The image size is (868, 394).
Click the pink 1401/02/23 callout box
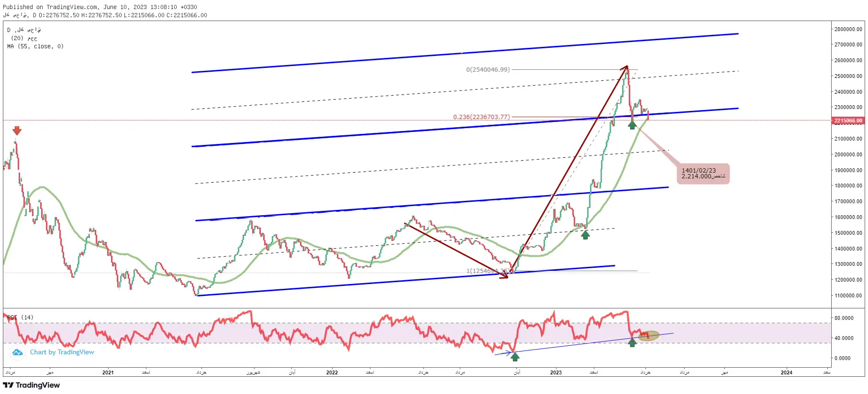pyautogui.click(x=703, y=174)
